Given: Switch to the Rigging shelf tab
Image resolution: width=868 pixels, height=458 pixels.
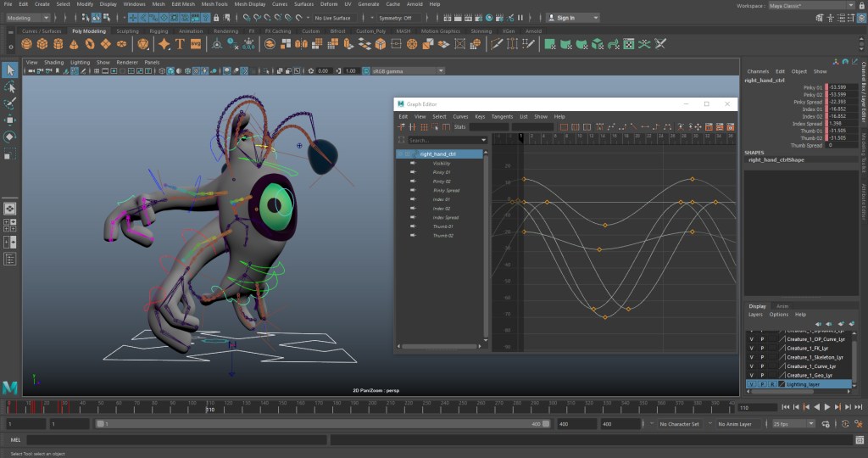Looking at the screenshot, I should click(159, 31).
